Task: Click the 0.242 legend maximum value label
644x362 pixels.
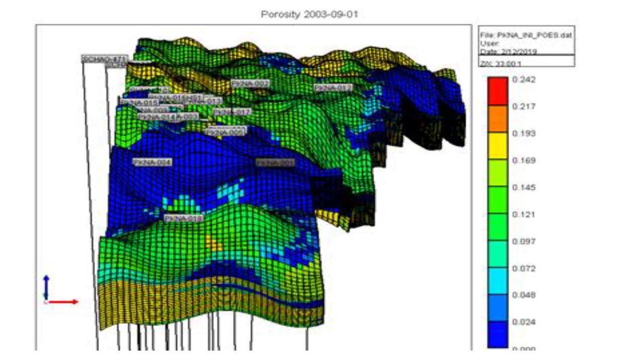Action: [x=523, y=79]
